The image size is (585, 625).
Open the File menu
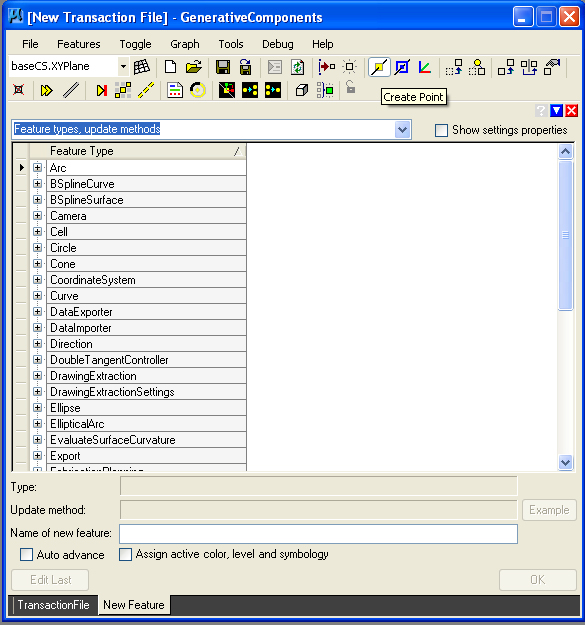coord(30,44)
